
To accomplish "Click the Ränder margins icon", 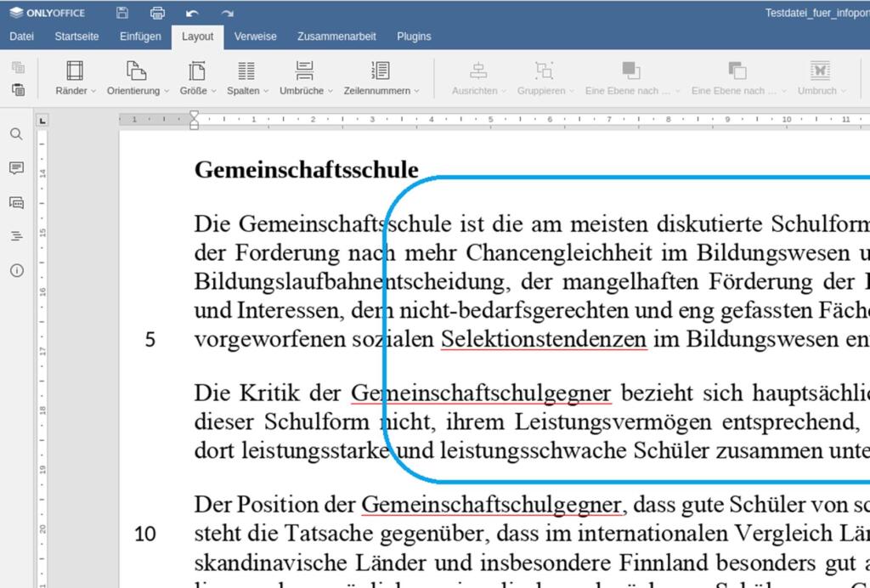I will pyautogui.click(x=75, y=71).
